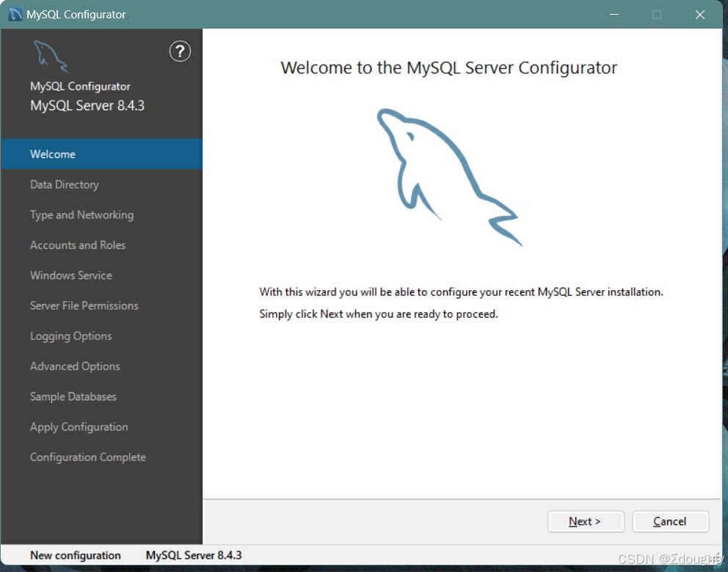This screenshot has height=572, width=728.
Task: Click the MySQL dolphin icon in title bar
Action: tap(15, 15)
